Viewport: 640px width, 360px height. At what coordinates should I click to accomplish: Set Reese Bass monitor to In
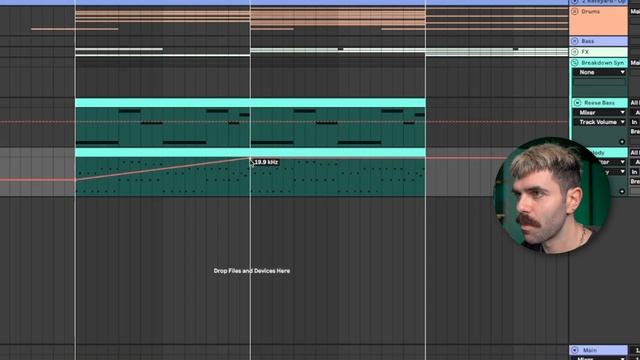pyautogui.click(x=635, y=122)
